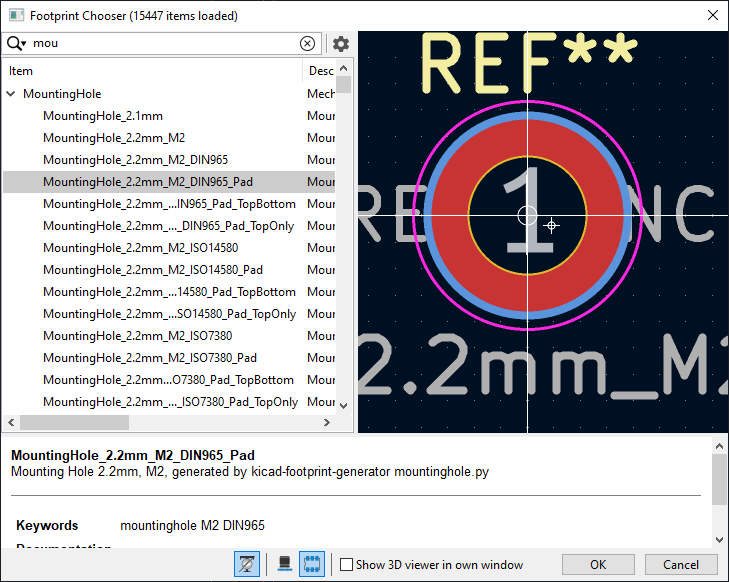Select MountingHole_2.1mm footprint
This screenshot has width=729, height=582.
pos(103,116)
